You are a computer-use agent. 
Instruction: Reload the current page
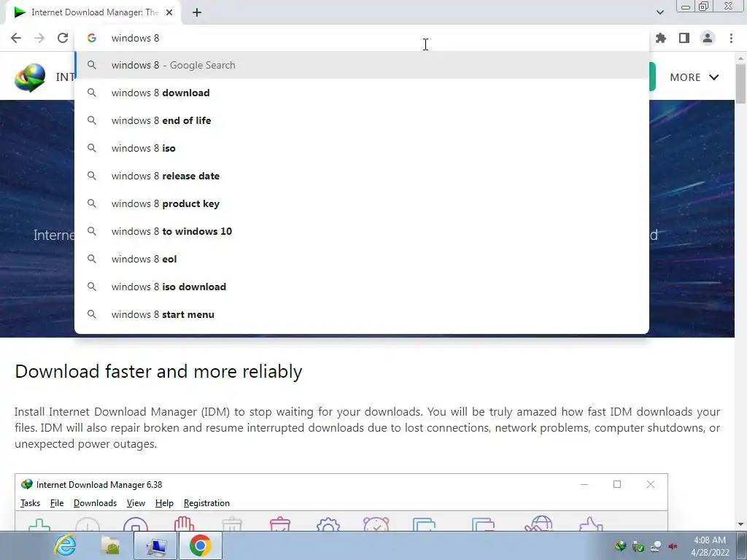pyautogui.click(x=63, y=38)
